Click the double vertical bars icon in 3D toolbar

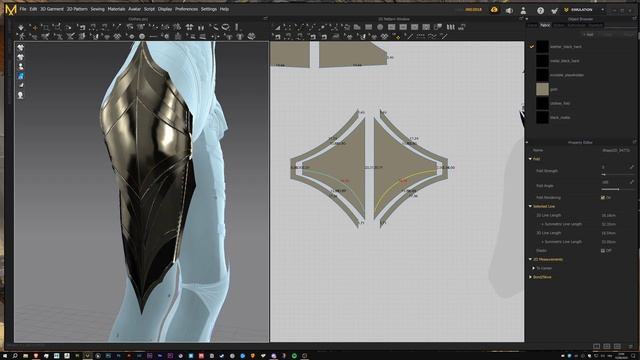click(201, 27)
